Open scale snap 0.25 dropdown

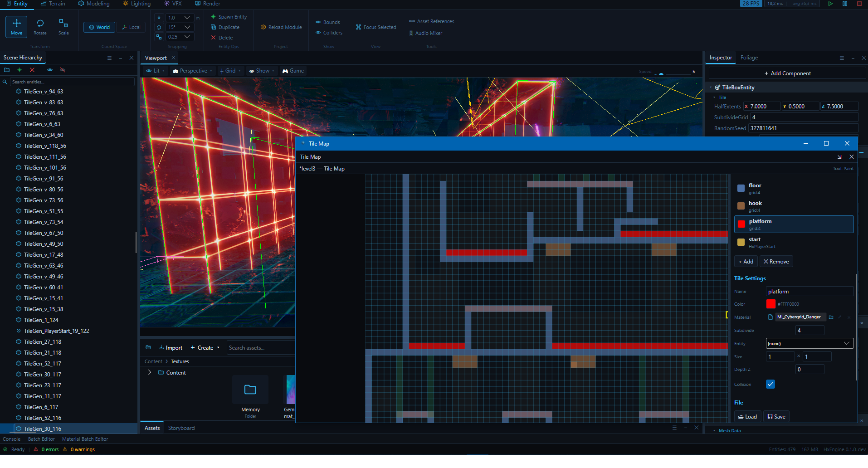point(180,37)
